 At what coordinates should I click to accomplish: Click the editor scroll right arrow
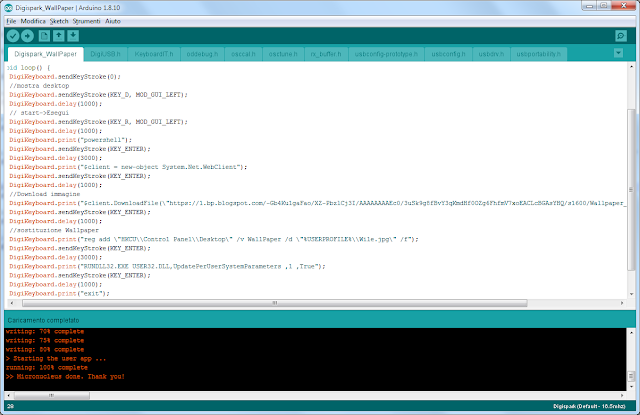coord(622,303)
